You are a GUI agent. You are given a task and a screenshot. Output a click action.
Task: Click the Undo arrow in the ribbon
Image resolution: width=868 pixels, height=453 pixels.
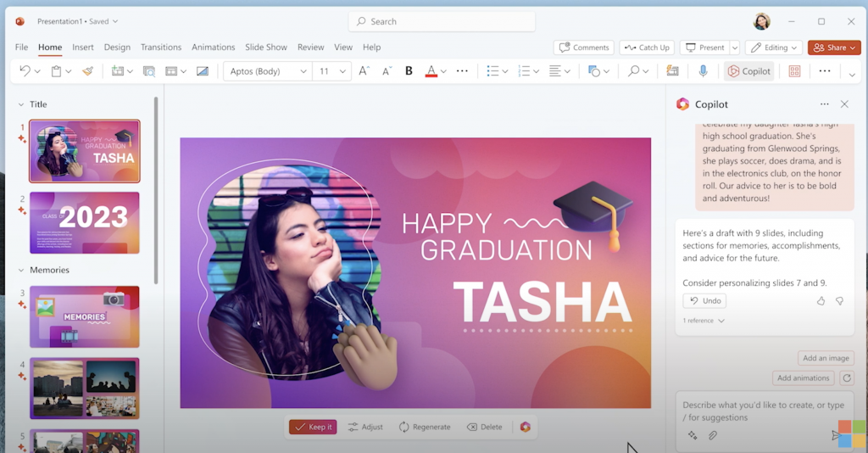coord(25,71)
